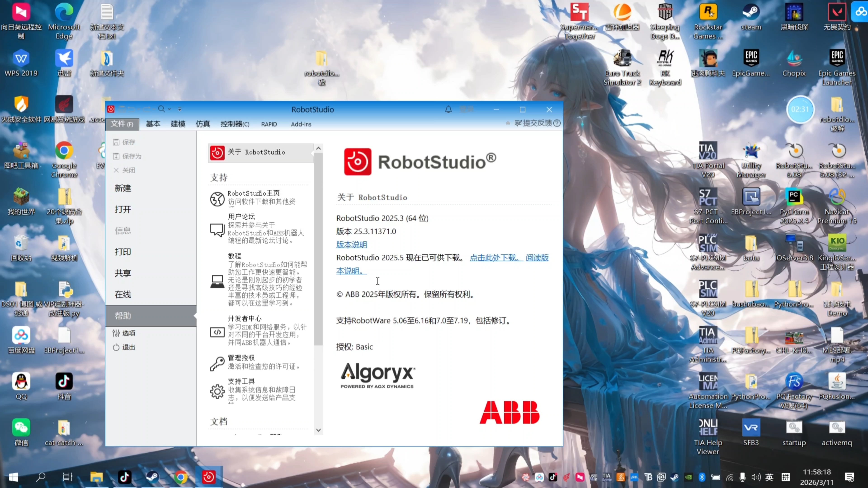Open Customize Quick Access Toolbar dropdown
Viewport: 868px width, 488px height.
coord(180,109)
